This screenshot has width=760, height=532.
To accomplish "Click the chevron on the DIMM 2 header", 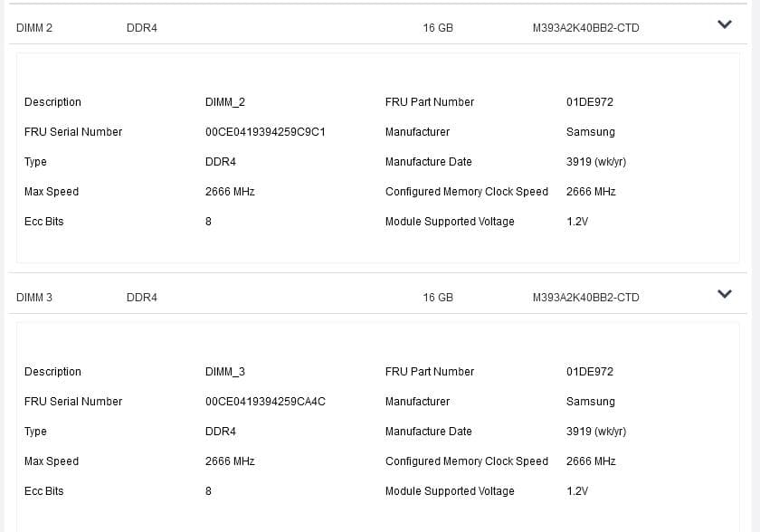I will tap(724, 24).
